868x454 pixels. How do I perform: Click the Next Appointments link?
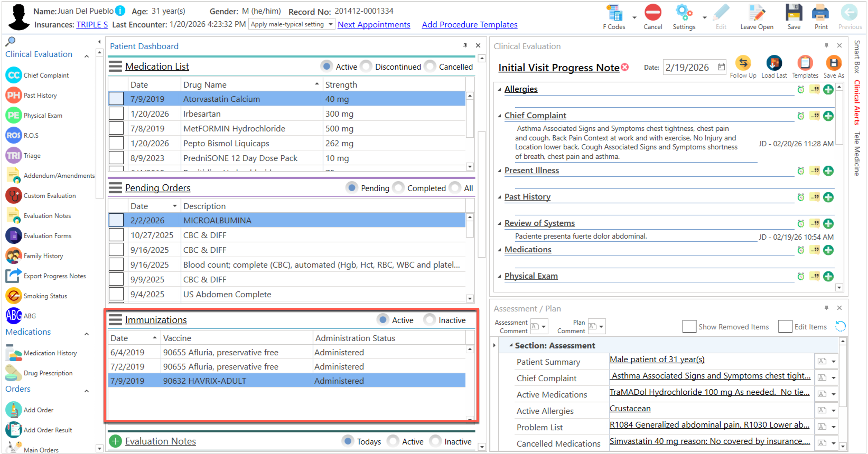coord(374,25)
